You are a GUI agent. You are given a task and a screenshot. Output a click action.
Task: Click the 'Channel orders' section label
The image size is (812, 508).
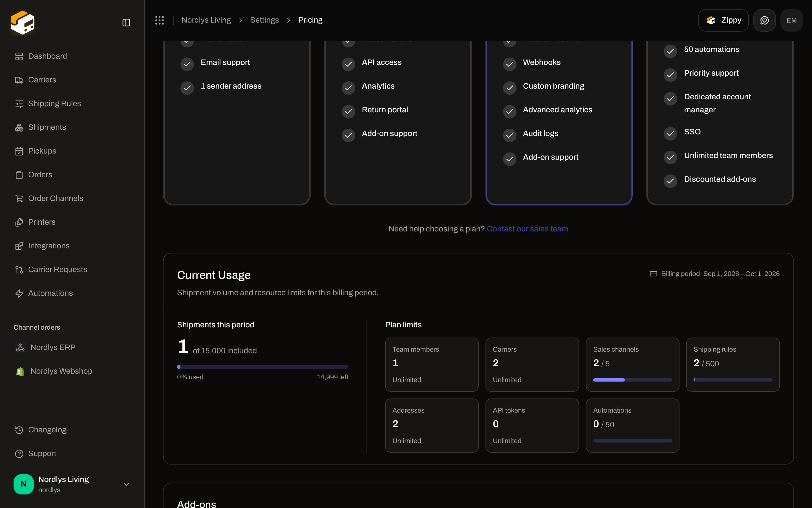point(37,327)
